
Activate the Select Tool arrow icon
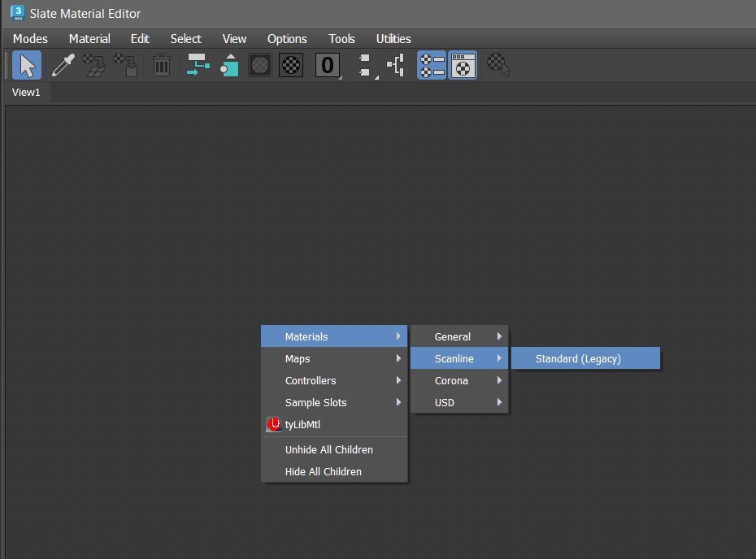click(x=27, y=65)
